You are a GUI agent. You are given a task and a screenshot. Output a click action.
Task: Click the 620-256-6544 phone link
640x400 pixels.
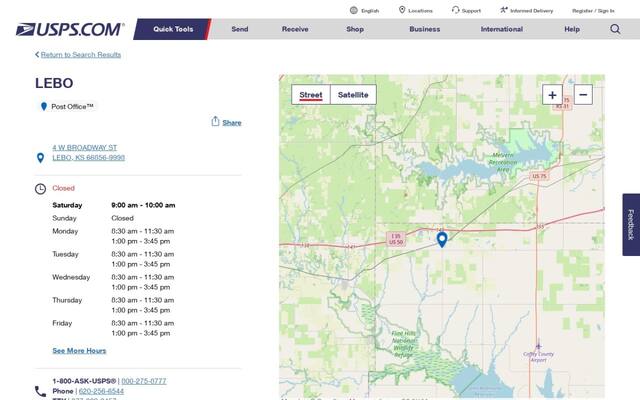coord(101,391)
